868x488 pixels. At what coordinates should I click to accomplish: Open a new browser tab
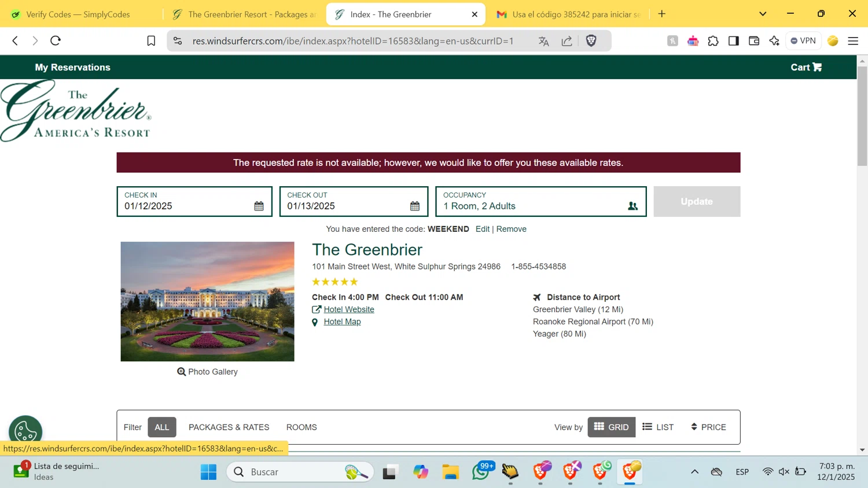662,14
